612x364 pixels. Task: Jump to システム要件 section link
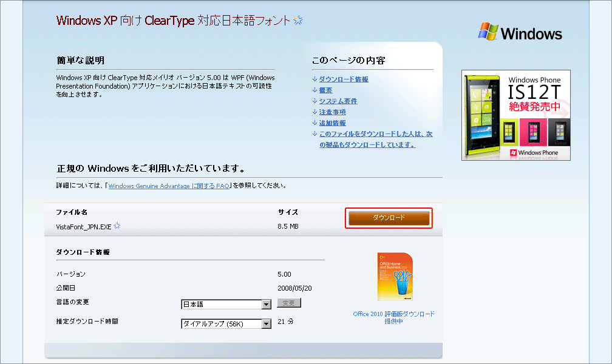pyautogui.click(x=338, y=101)
